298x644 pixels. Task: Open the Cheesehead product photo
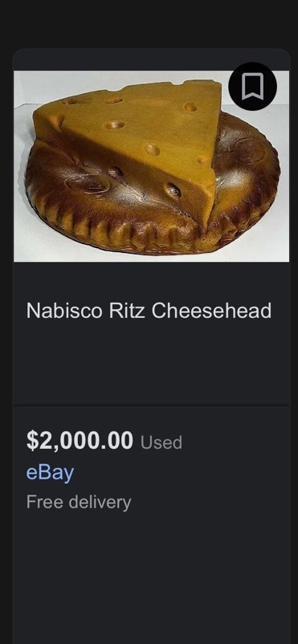point(151,166)
